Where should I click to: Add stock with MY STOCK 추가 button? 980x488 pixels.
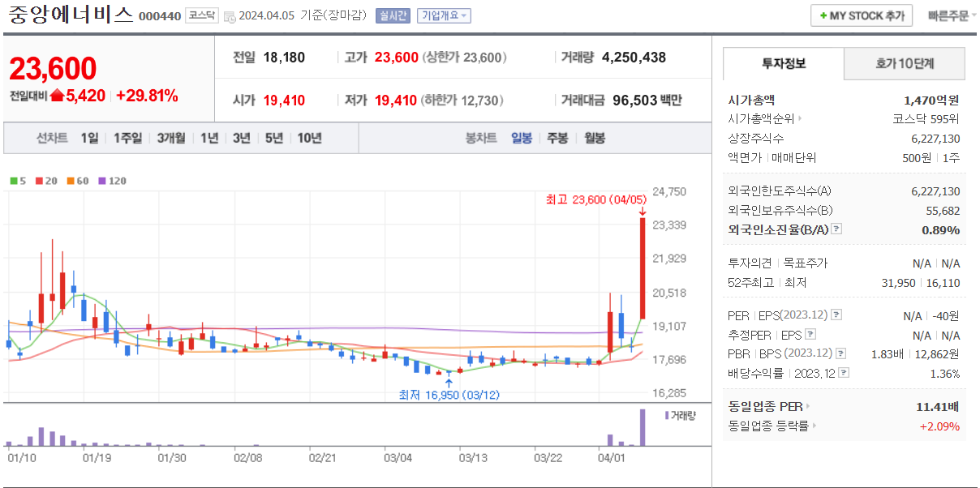pos(862,15)
